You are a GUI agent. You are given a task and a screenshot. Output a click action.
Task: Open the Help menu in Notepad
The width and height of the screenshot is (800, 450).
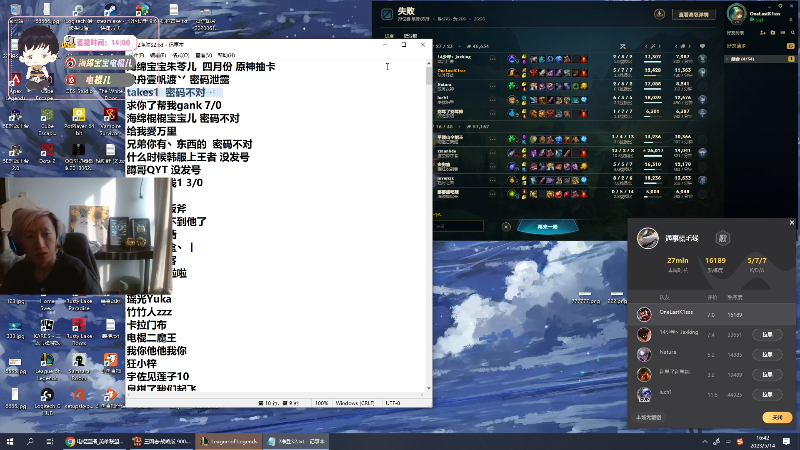226,55
